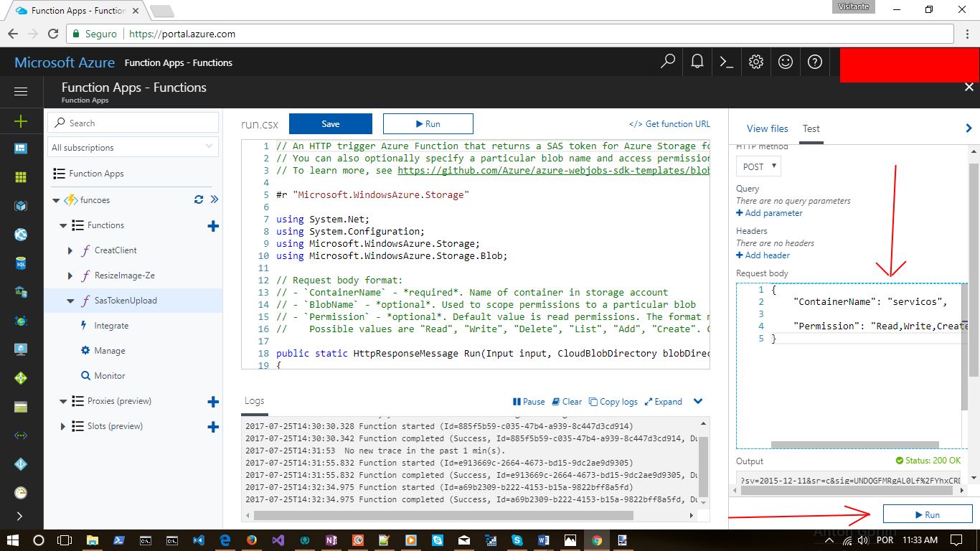The height and width of the screenshot is (551, 980).
Task: Click the feedback smiley icon
Action: pyautogui.click(x=786, y=62)
